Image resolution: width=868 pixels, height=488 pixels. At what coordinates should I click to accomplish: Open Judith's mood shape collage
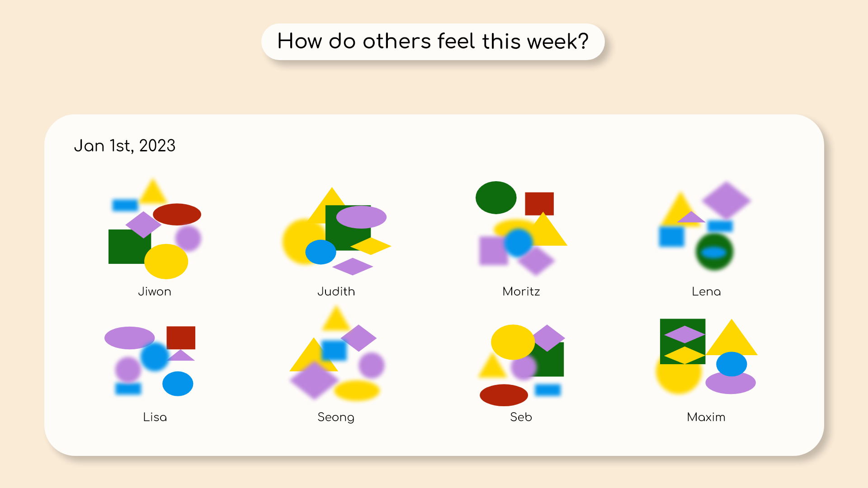click(x=337, y=231)
